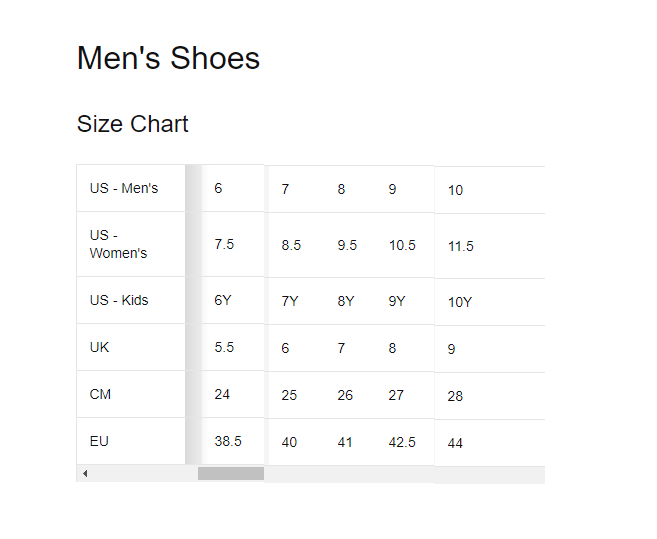Viewport: 657px width, 539px height.
Task: Click Kids size 6Y cell
Action: click(x=223, y=300)
